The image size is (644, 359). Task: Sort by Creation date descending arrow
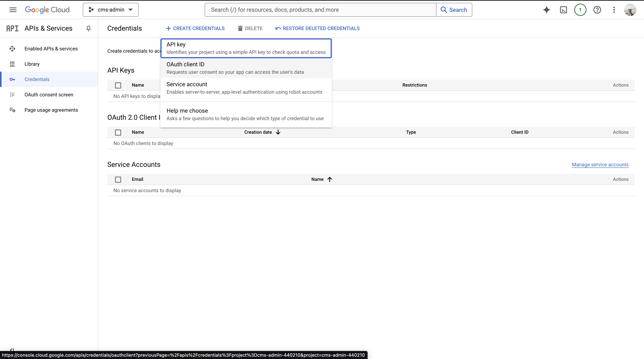coord(278,132)
